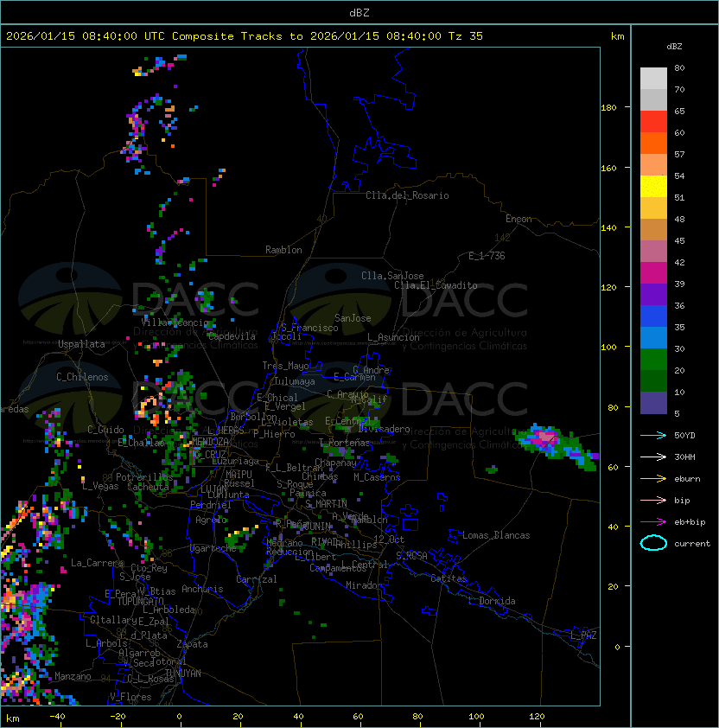Click the Clla.del_Rosario map label

(407, 195)
